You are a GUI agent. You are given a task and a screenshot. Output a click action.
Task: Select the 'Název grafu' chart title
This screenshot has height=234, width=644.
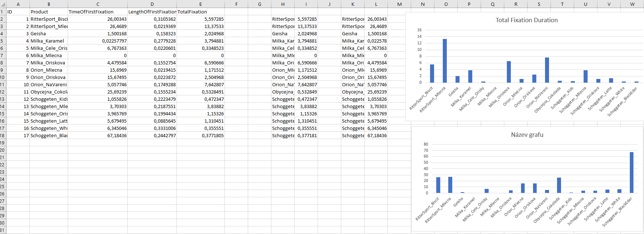click(x=527, y=135)
